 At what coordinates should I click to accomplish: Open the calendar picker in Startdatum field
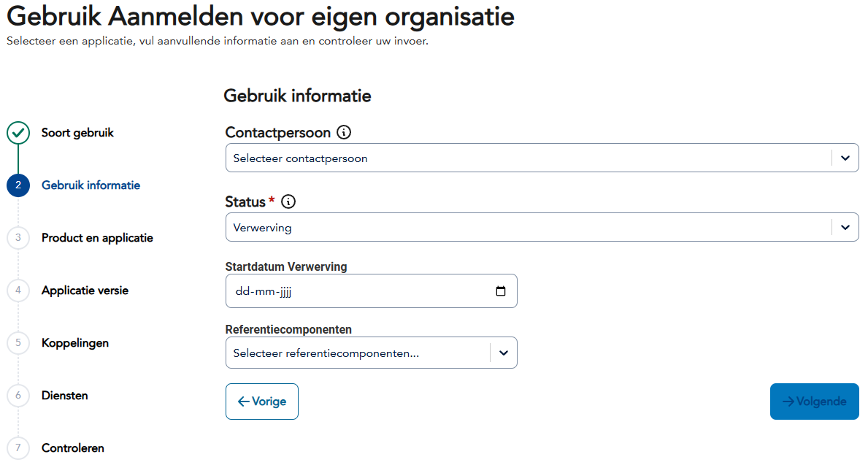[x=501, y=291]
